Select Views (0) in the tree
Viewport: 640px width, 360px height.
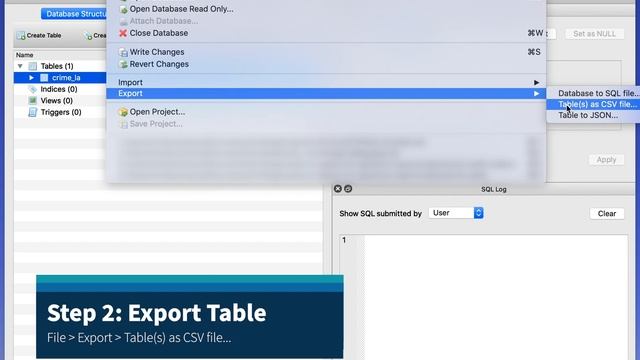[x=56, y=100]
